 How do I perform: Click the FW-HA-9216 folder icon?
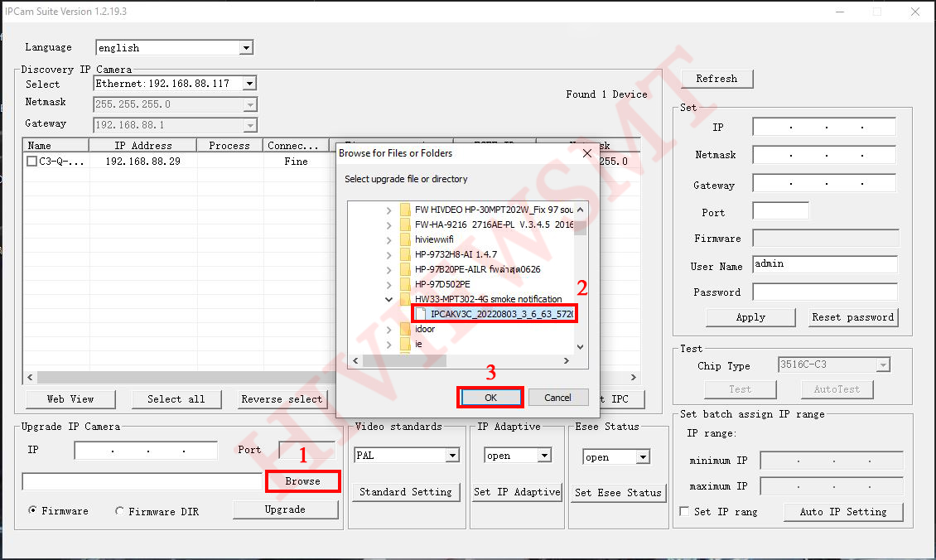coord(405,224)
